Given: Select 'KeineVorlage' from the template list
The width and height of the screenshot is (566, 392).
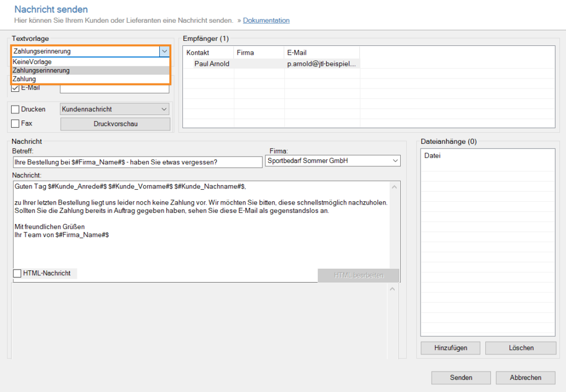Looking at the screenshot, I should click(x=33, y=62).
